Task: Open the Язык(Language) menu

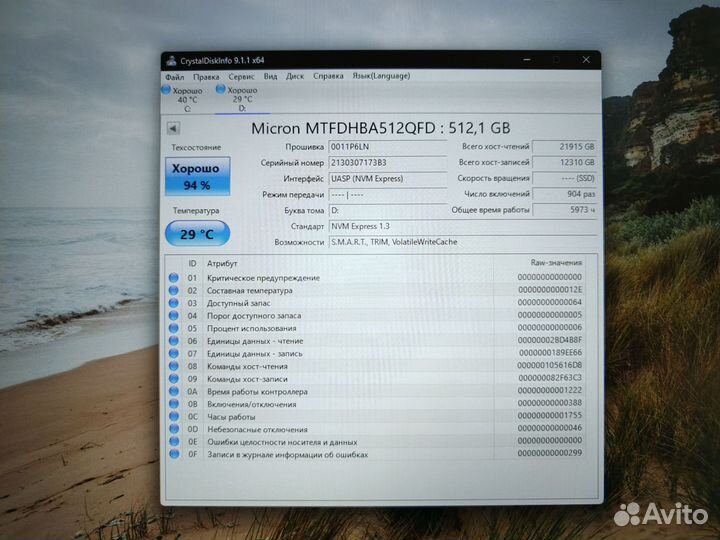Action: (381, 76)
